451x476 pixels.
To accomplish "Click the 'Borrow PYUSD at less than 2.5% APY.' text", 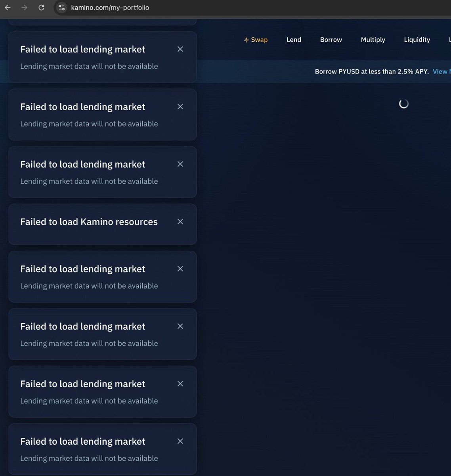I will (372, 71).
